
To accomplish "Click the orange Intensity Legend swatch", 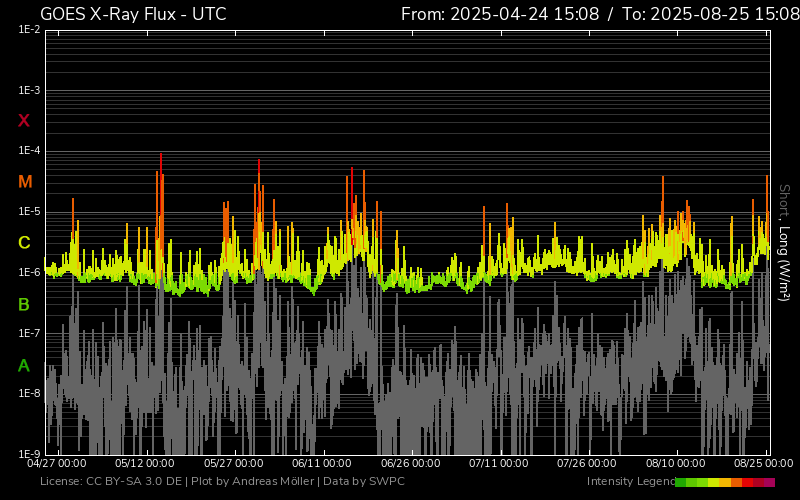I will click(x=737, y=482).
